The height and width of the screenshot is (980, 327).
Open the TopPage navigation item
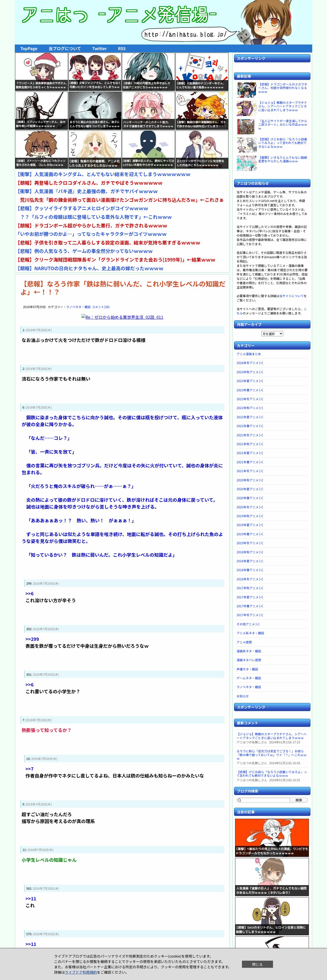pos(29,49)
